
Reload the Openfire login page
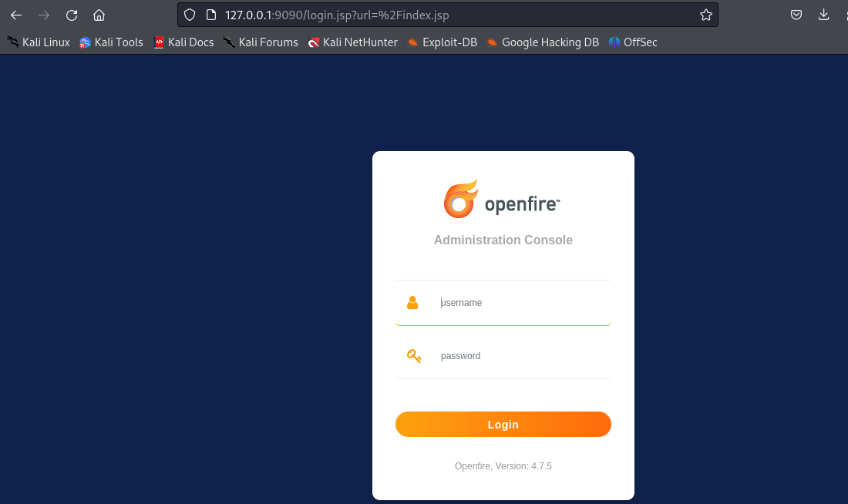click(72, 15)
